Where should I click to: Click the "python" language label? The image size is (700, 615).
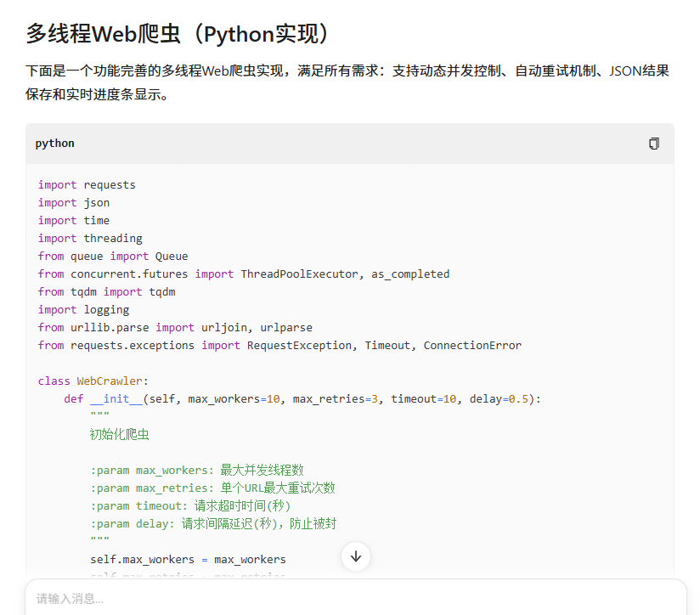coord(55,144)
